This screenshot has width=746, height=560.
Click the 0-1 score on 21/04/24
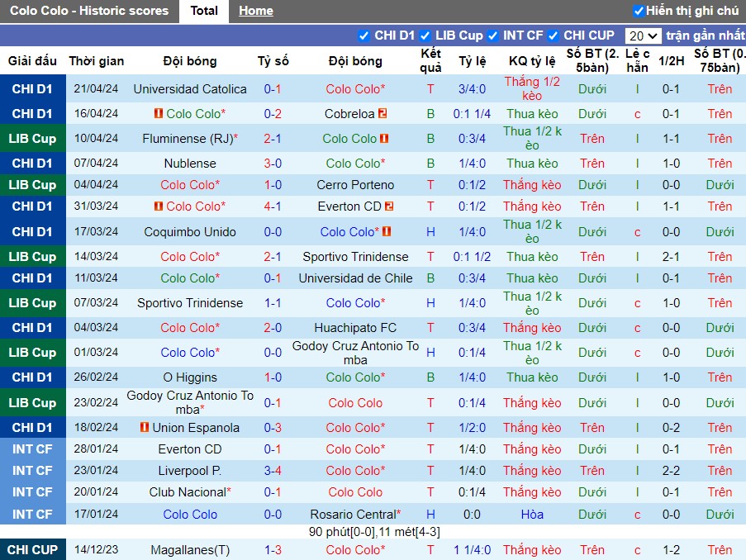273,89
